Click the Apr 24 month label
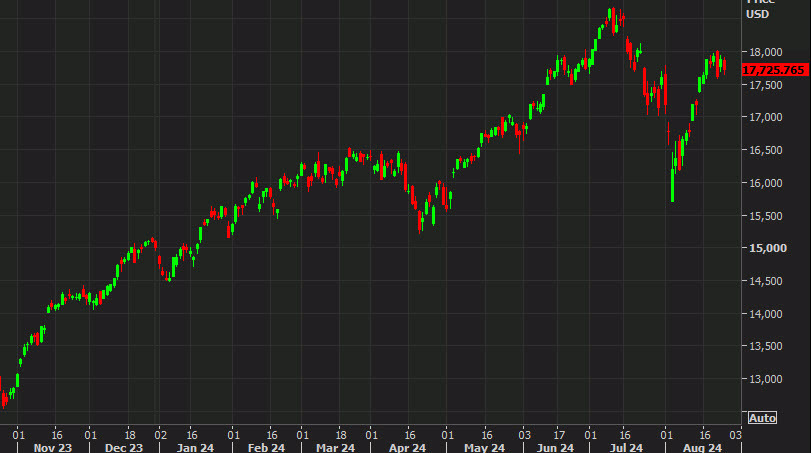Viewport: 811px width, 453px height. (407, 447)
